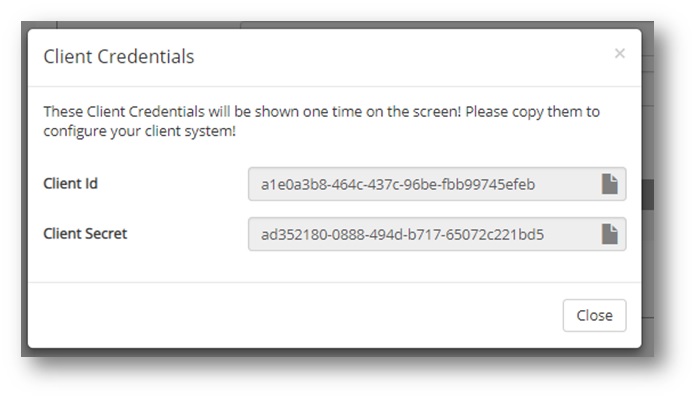Click the dark scrollbar thumb behind the dialog
The height and width of the screenshot is (399, 696).
(x=648, y=194)
